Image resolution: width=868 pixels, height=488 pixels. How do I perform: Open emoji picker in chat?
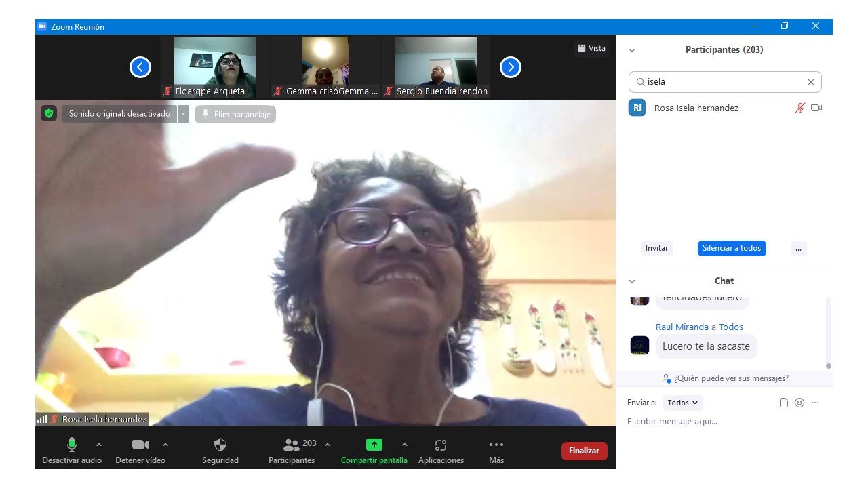[800, 403]
